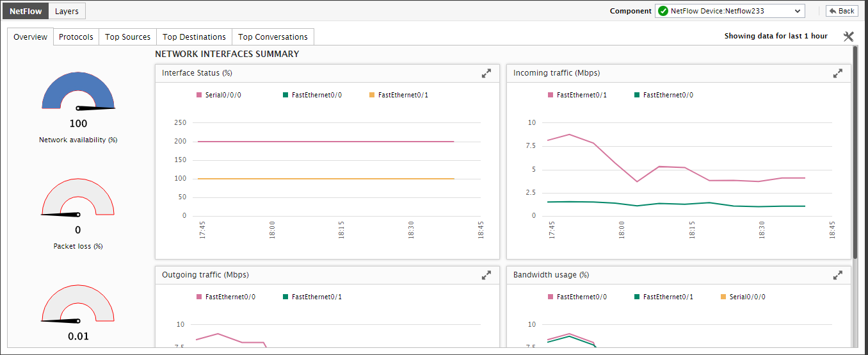
Task: Toggle FastEthernet0/1 legend in Incoming traffic
Action: (577, 95)
